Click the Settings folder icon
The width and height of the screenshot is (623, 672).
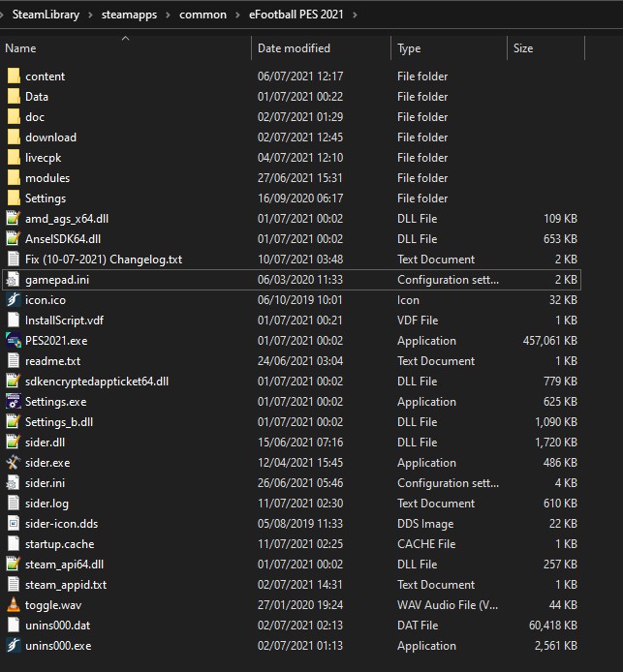[x=14, y=198]
